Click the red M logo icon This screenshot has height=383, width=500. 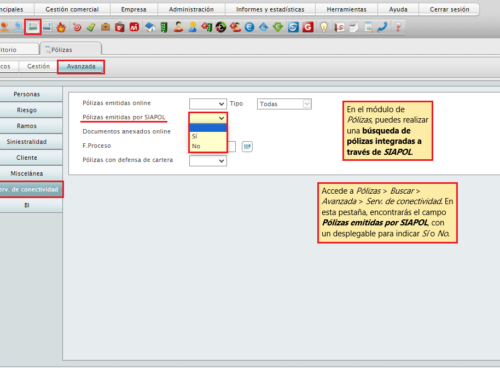(x=134, y=27)
